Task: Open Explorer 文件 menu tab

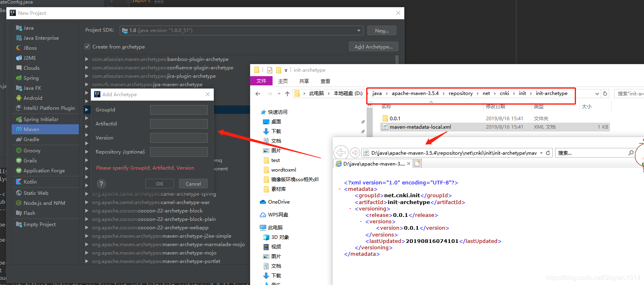Action: (x=261, y=81)
